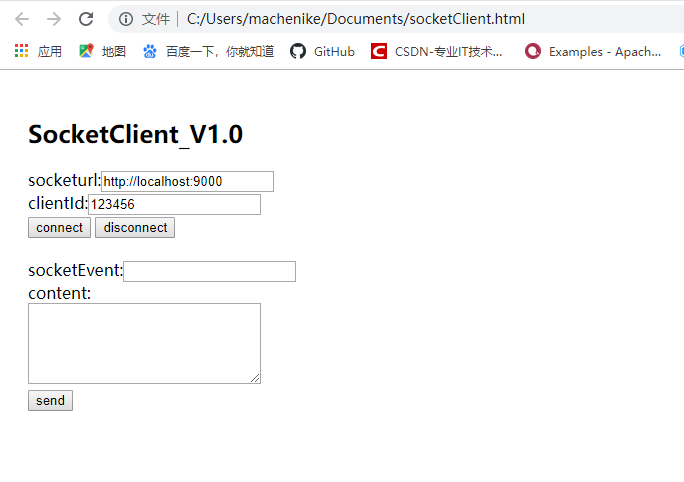Click the socketurl: label
Image resolution: width=684 pixels, height=482 pixels.
click(x=65, y=180)
